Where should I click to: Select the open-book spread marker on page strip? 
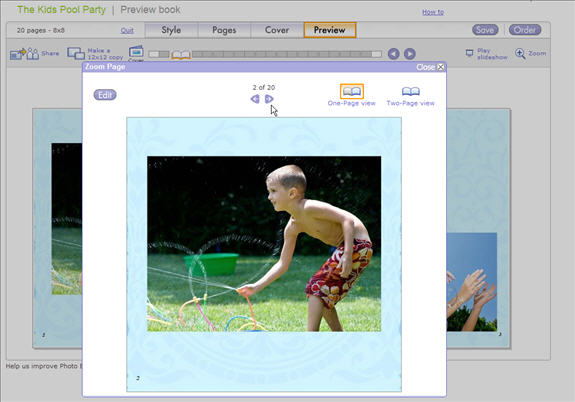(181, 55)
